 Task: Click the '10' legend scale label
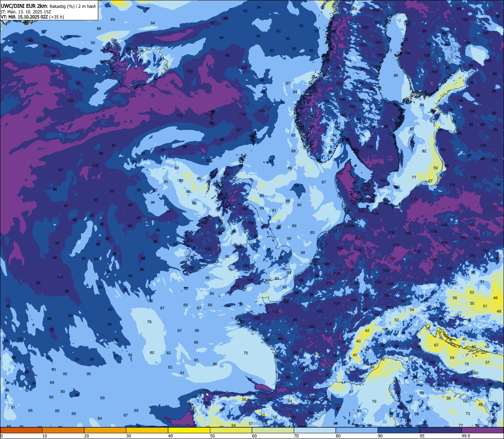[44, 436]
